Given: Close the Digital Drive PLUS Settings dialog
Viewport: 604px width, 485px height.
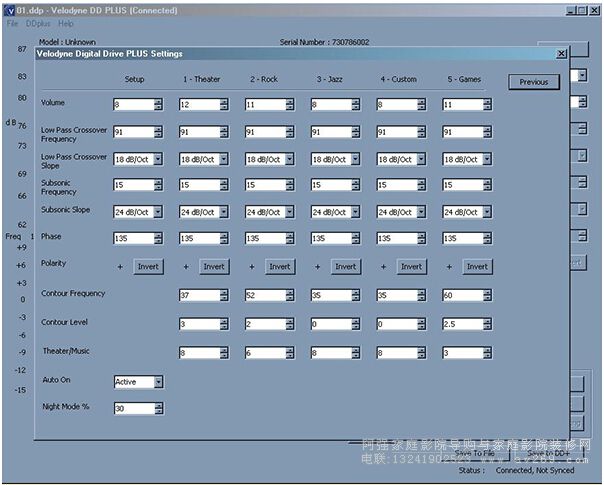Looking at the screenshot, I should click(560, 54).
